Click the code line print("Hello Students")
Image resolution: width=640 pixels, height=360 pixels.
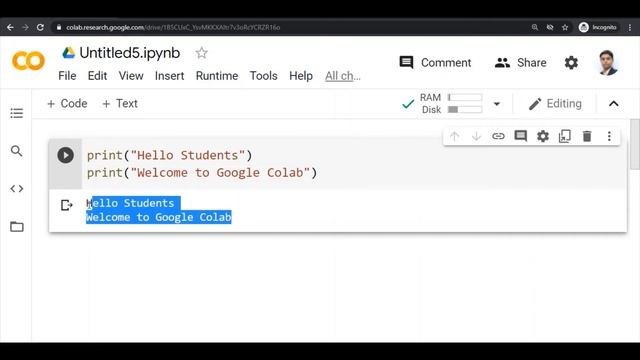[x=169, y=155]
